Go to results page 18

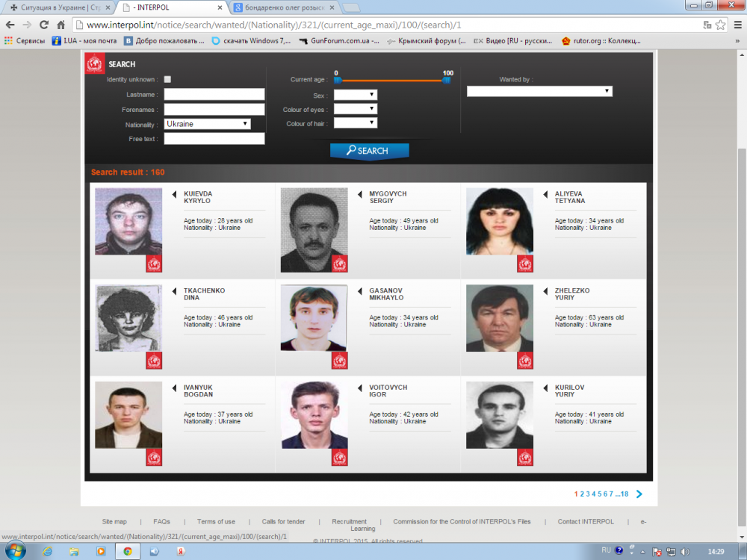coord(624,494)
